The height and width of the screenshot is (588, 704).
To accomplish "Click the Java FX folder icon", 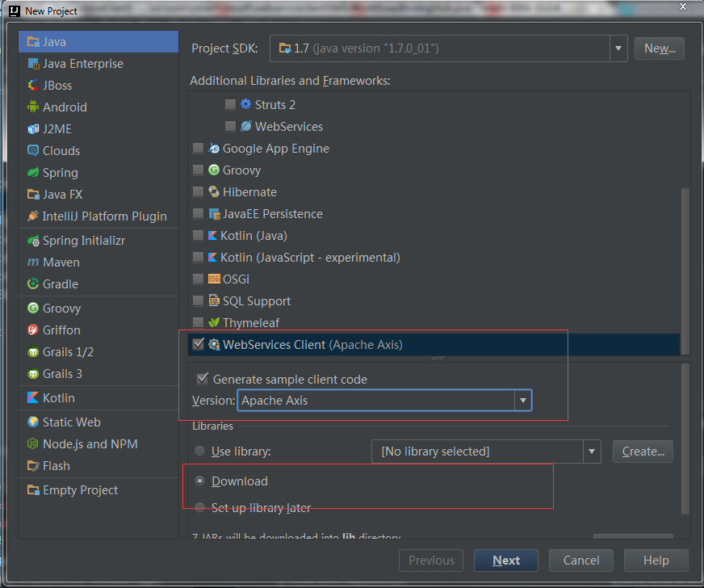I will tap(33, 194).
